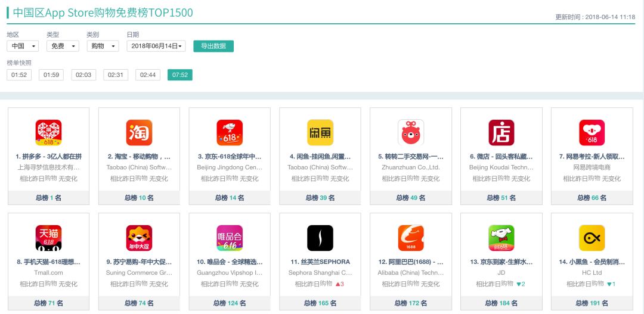Open the title 14. 小黑鱼 - 会员制消
The width and height of the screenshot is (644, 314).
pyautogui.click(x=592, y=262)
